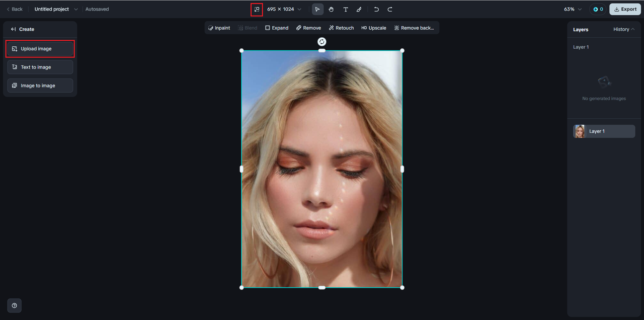Switch to the Layers tab
This screenshot has width=644, height=320.
click(x=581, y=29)
